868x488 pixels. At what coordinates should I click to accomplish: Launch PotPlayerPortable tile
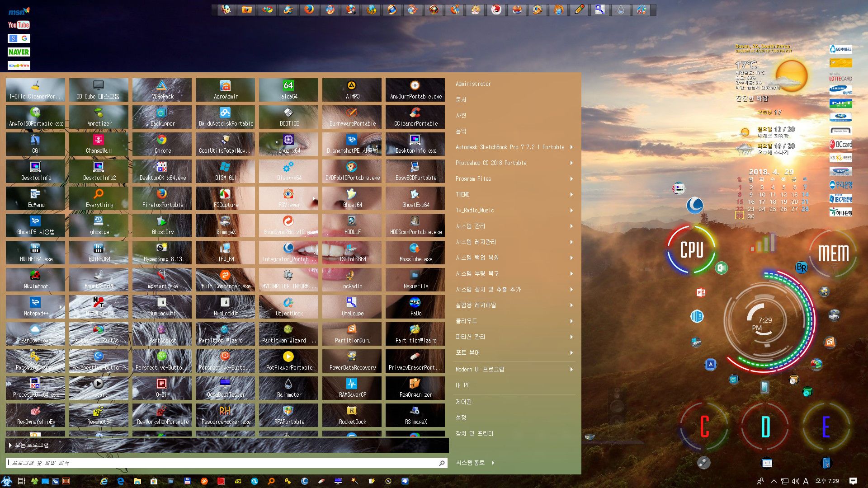pos(288,361)
